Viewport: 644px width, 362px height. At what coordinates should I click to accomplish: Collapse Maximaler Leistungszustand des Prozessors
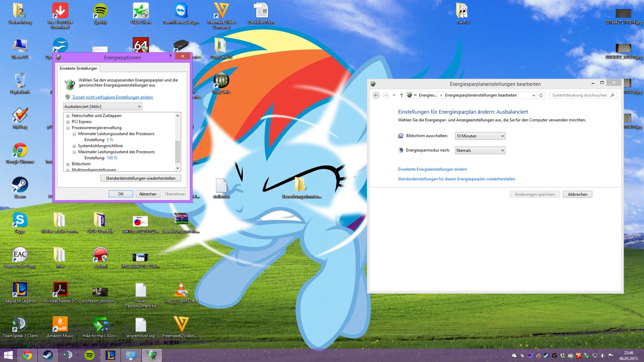point(74,152)
